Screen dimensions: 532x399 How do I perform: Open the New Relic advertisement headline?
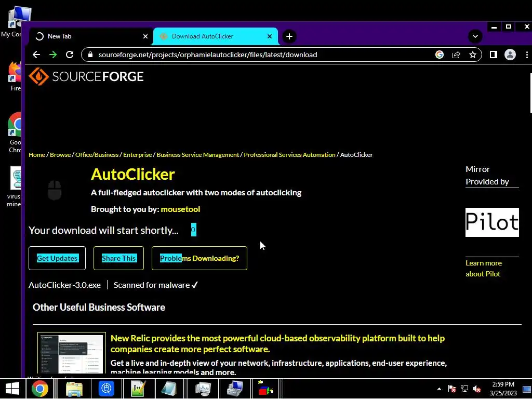click(277, 344)
